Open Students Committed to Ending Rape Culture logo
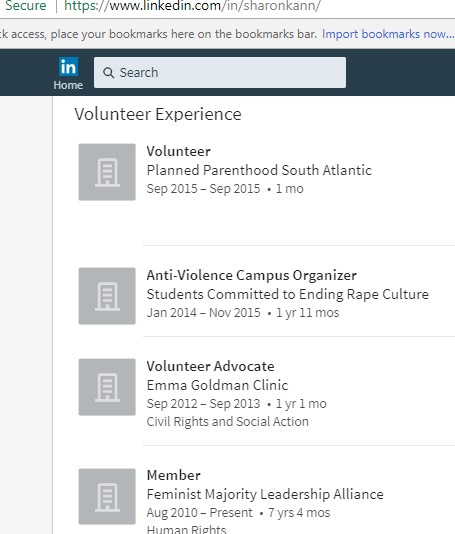 pyautogui.click(x=107, y=296)
